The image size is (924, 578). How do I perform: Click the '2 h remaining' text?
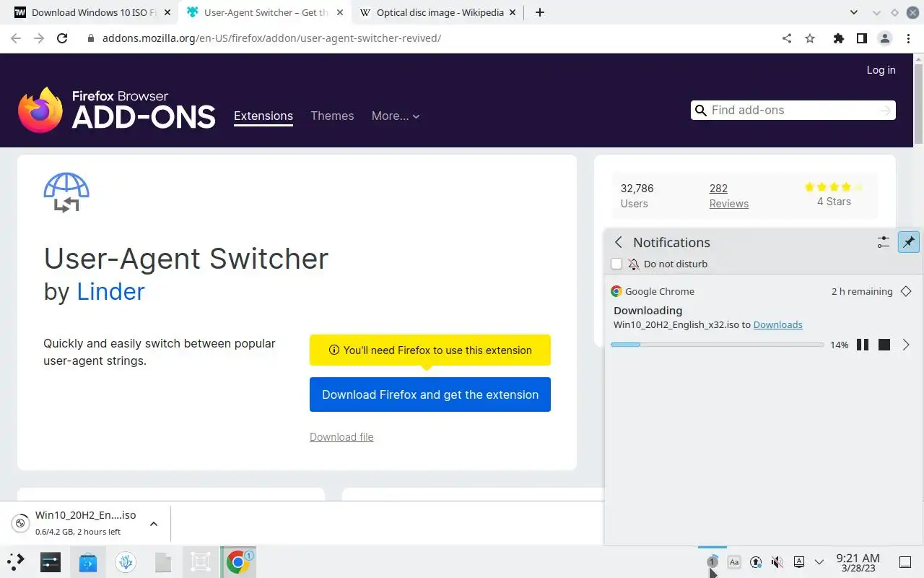tap(862, 291)
